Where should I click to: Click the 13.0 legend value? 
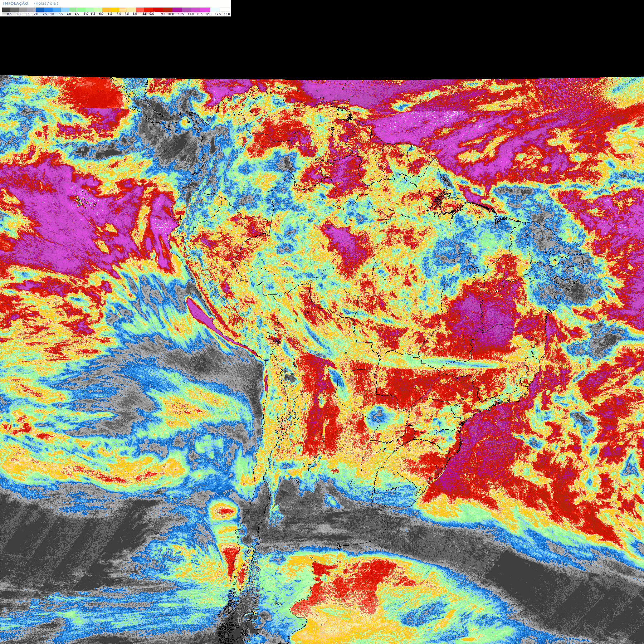coord(227,14)
